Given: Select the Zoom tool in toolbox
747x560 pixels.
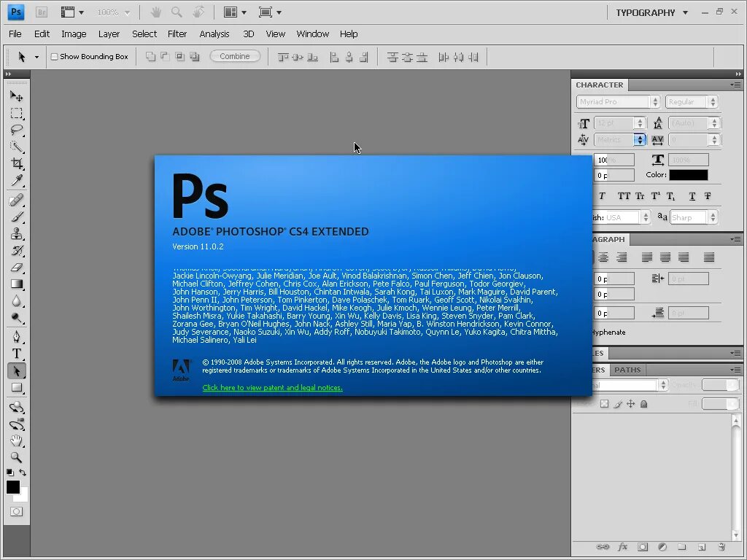Looking at the screenshot, I should tap(17, 457).
